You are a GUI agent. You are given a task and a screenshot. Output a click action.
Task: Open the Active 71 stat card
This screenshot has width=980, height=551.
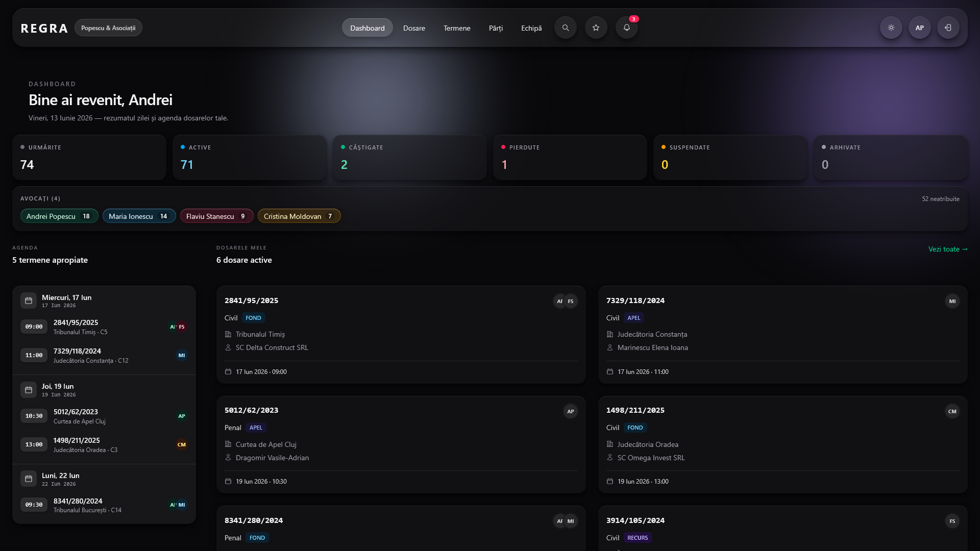coord(250,157)
